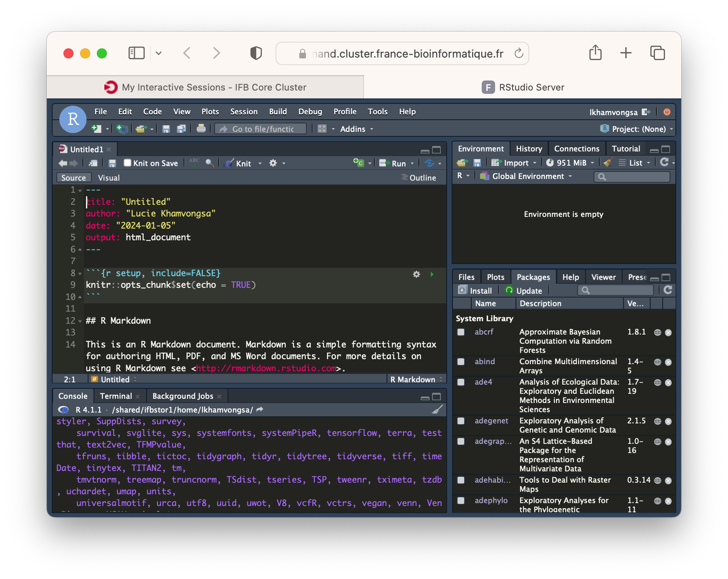This screenshot has height=579, width=728.
Task: Click the publish document icon
Action: click(x=429, y=163)
